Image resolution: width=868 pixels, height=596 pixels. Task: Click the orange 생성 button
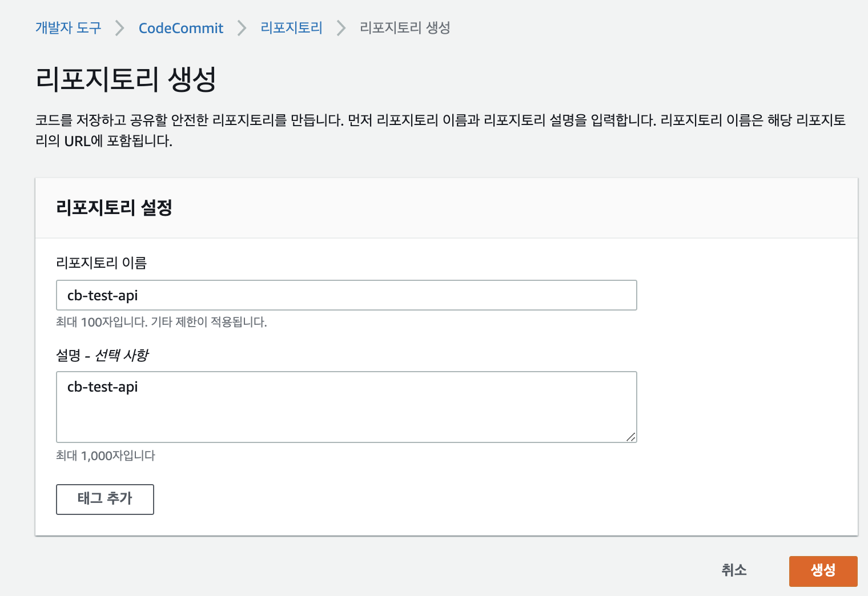click(823, 571)
